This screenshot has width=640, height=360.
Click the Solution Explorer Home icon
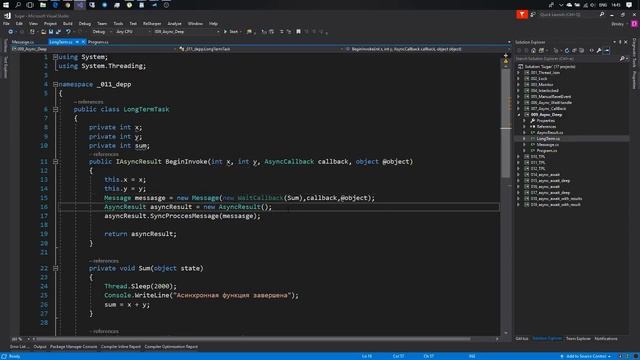click(533, 51)
